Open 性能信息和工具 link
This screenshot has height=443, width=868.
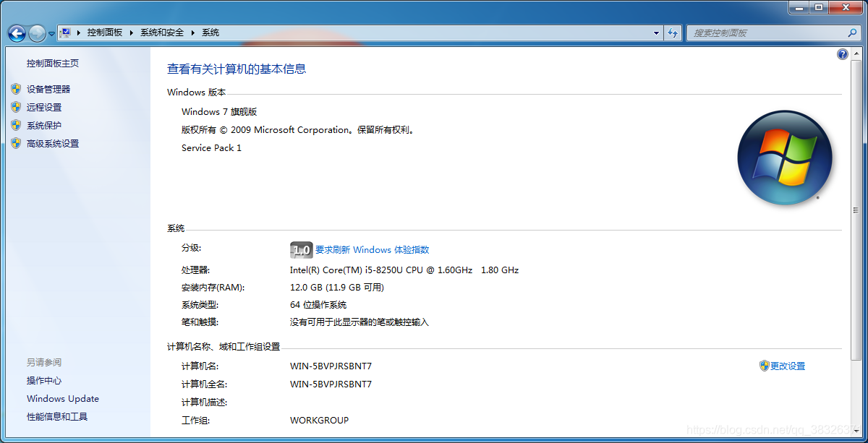(57, 417)
